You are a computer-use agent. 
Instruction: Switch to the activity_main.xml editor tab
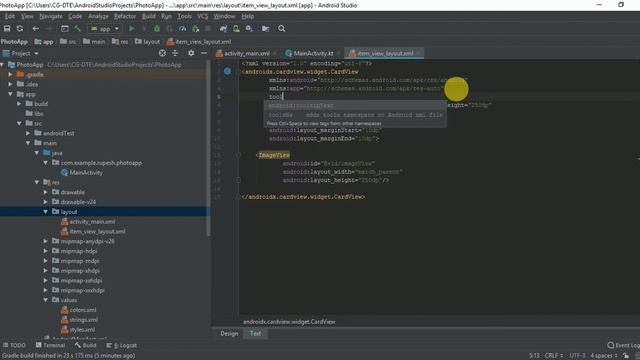click(247, 53)
